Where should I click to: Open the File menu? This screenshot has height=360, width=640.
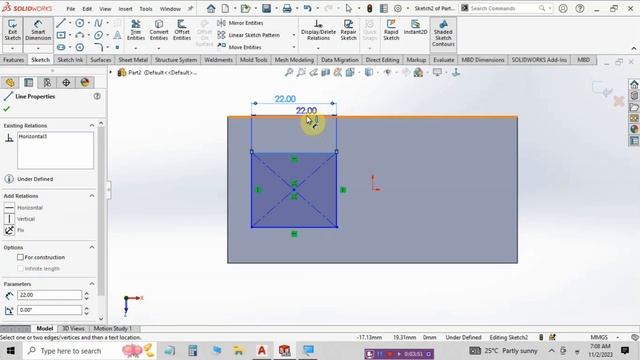71,9
